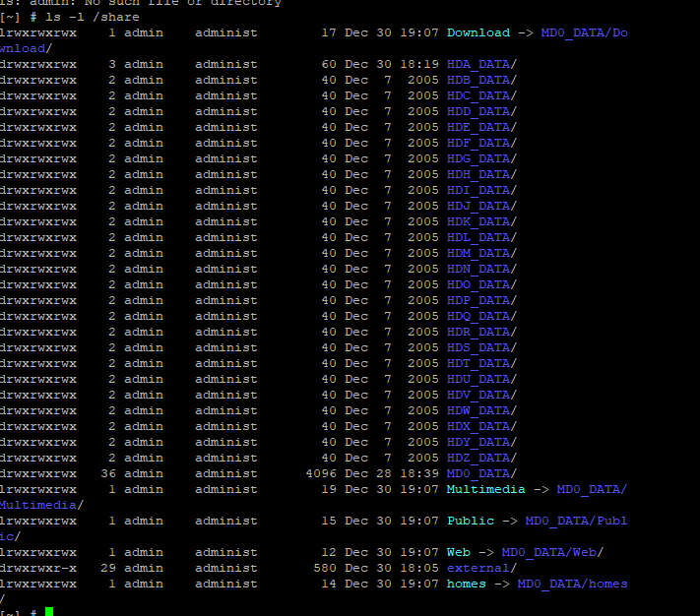Screen dimensions: 700x616
Task: Click the HDN_DATA/ directory name
Action: coord(481,269)
